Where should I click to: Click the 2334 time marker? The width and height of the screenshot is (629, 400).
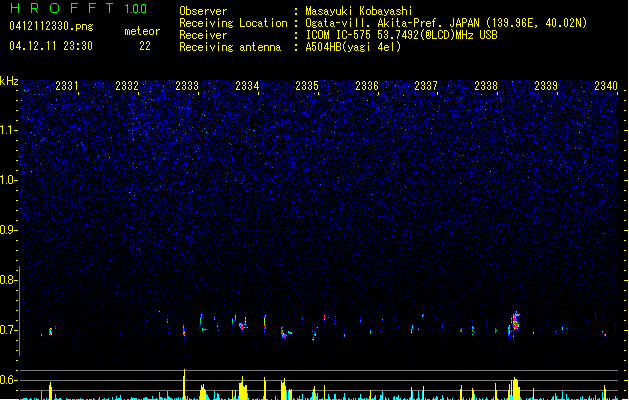247,86
